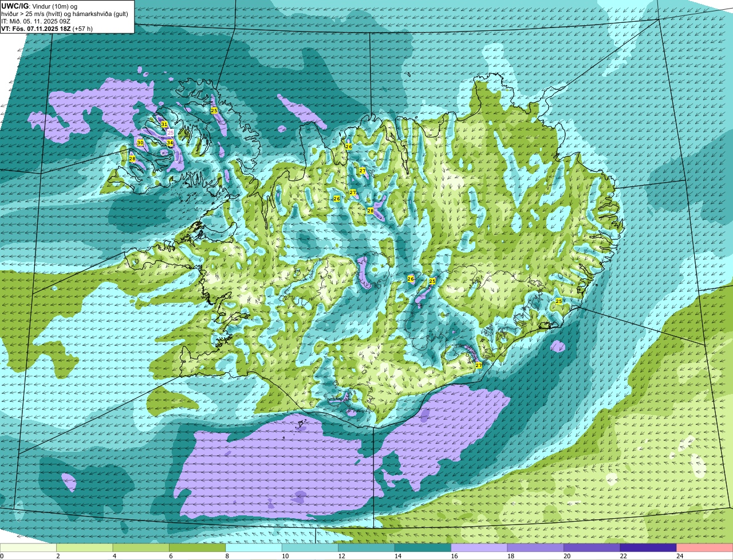This screenshot has width=733, height=560.
Task: Click the legend tick label 0
Action: pyautogui.click(x=2, y=555)
